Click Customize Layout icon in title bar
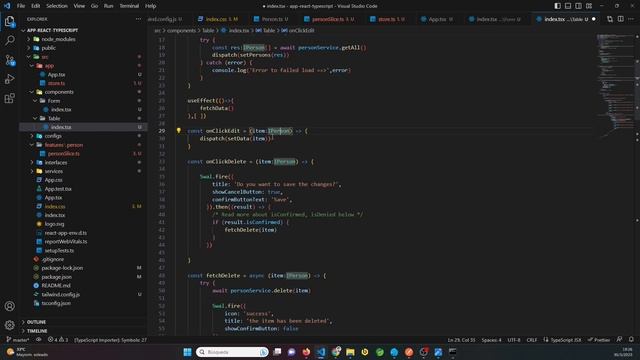Viewport: 640px width, 360px height. pyautogui.click(x=589, y=6)
